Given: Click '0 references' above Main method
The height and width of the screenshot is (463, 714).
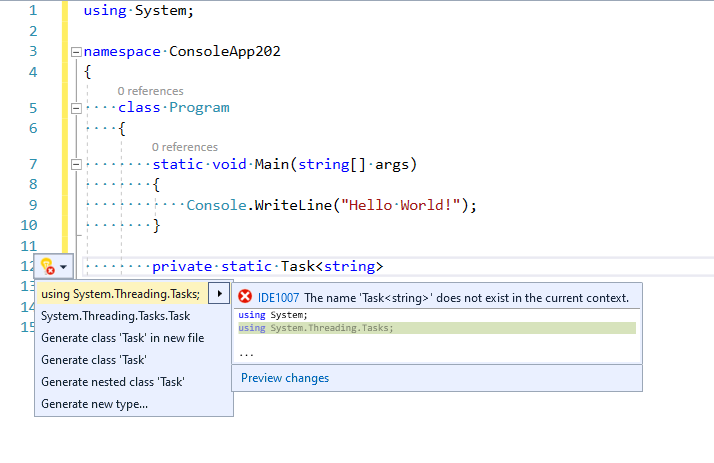Looking at the screenshot, I should coord(185,147).
